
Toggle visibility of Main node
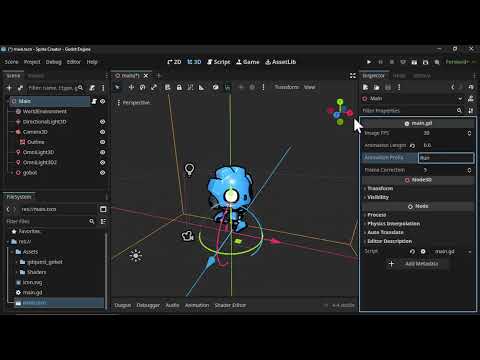click(103, 101)
